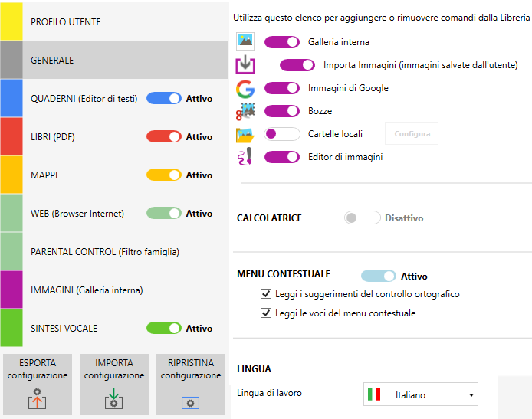Turn off the QUADERNI Attivo switch
This screenshot has width=532, height=419.
pos(164,98)
